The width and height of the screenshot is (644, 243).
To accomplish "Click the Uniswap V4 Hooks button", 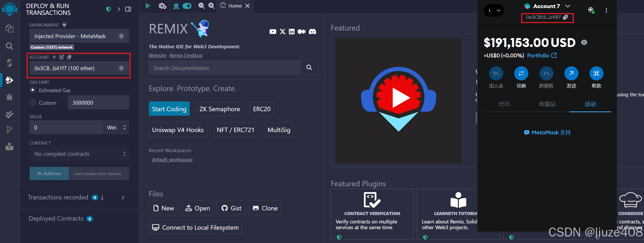I will coord(178,130).
